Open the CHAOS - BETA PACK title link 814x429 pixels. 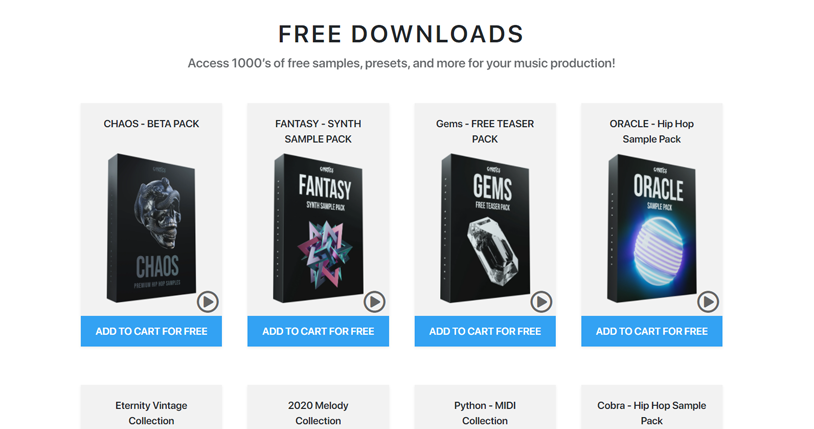point(151,124)
